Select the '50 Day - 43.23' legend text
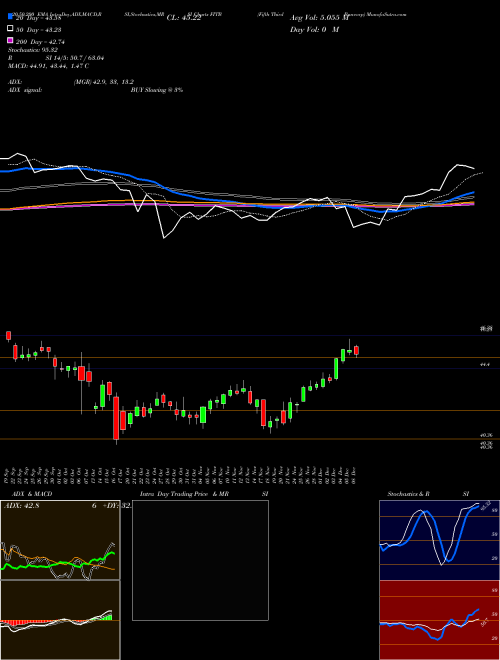The image size is (500, 660). (x=38, y=30)
